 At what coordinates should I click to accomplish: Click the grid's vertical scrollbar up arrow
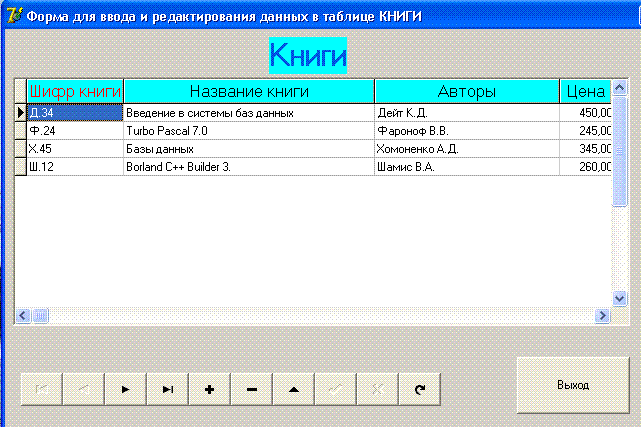click(x=620, y=87)
